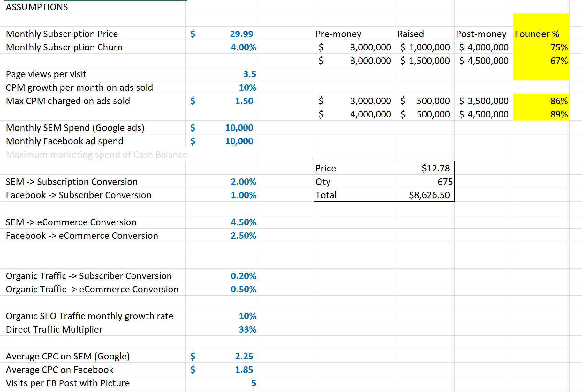Select Organic Traffic -> Subscriber Conversion label
The height and width of the screenshot is (392, 582).
[94, 275]
